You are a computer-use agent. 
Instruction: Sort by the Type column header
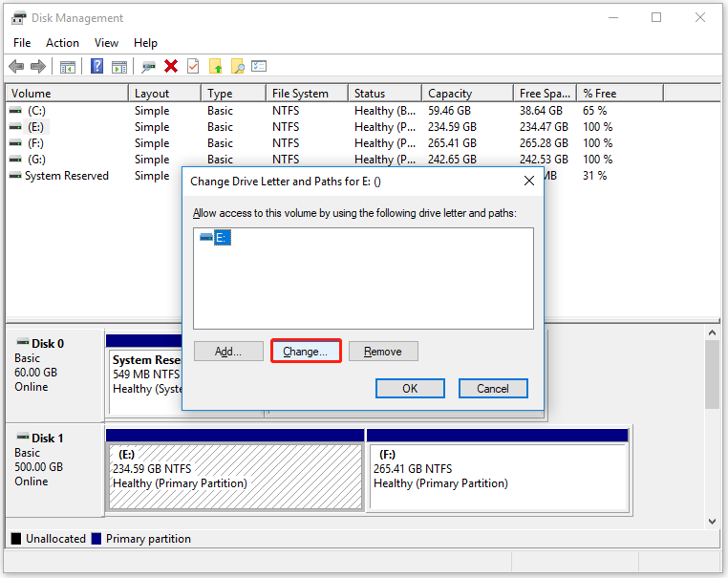(x=233, y=94)
